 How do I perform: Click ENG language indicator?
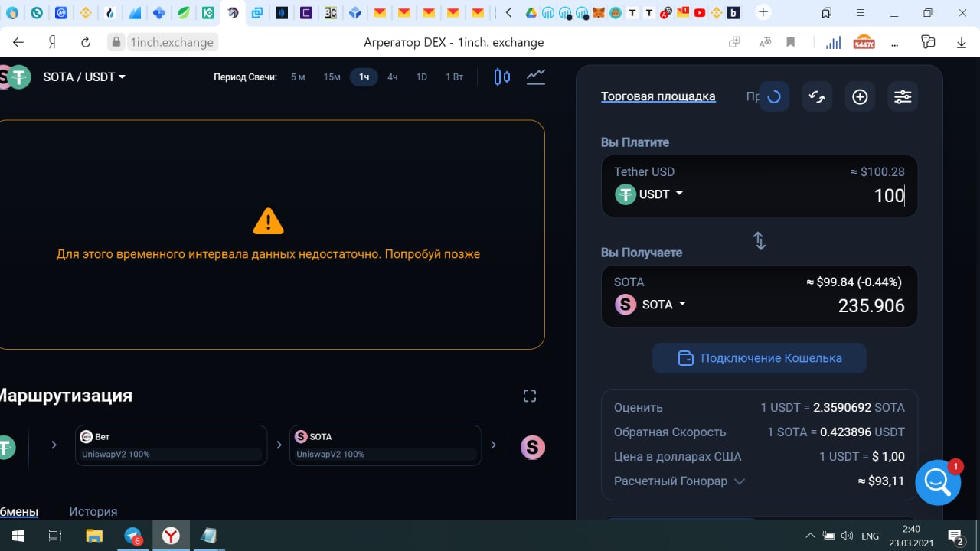tap(870, 536)
